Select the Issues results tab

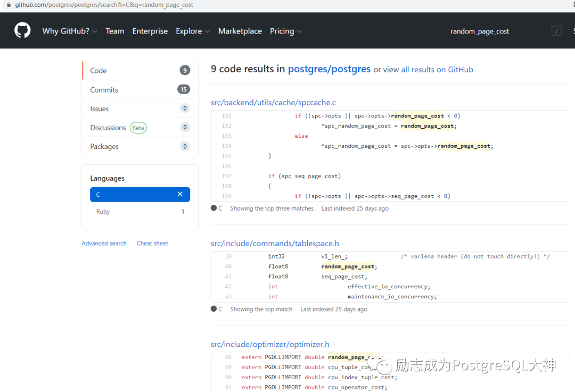pyautogui.click(x=140, y=109)
